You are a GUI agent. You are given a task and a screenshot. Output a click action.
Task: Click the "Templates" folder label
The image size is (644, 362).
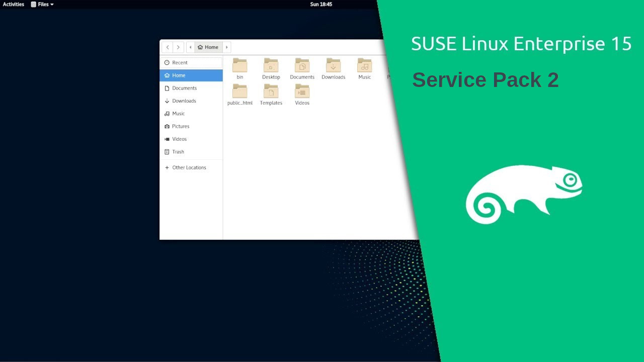click(x=271, y=103)
